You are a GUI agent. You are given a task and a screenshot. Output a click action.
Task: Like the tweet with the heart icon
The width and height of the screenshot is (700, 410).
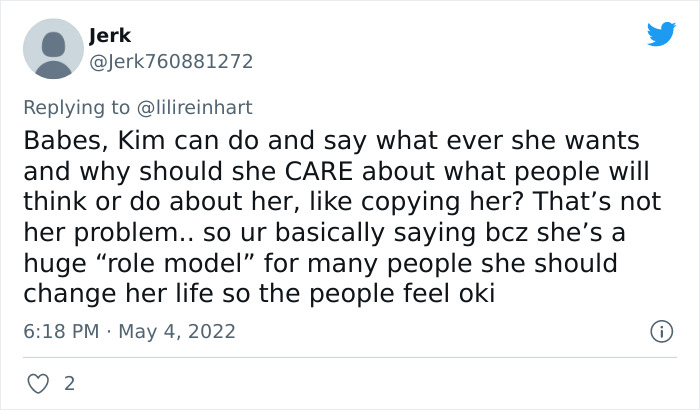[x=40, y=383]
